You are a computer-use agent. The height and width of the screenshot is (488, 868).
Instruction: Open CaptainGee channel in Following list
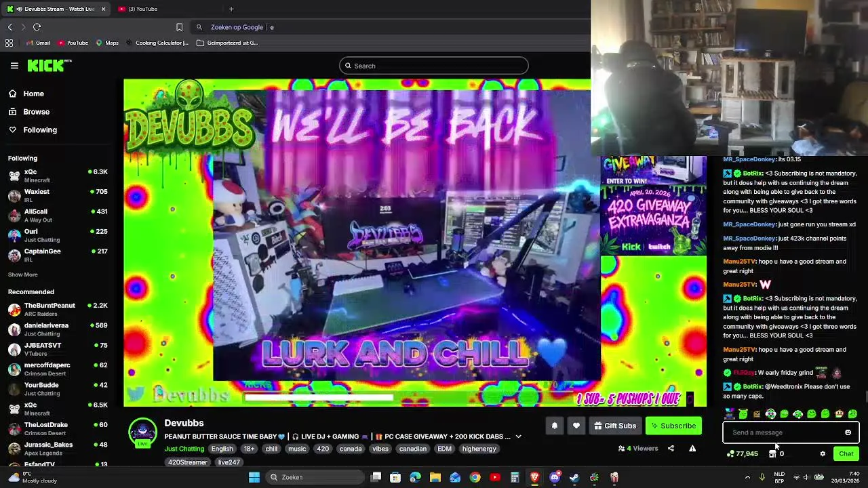coord(58,255)
